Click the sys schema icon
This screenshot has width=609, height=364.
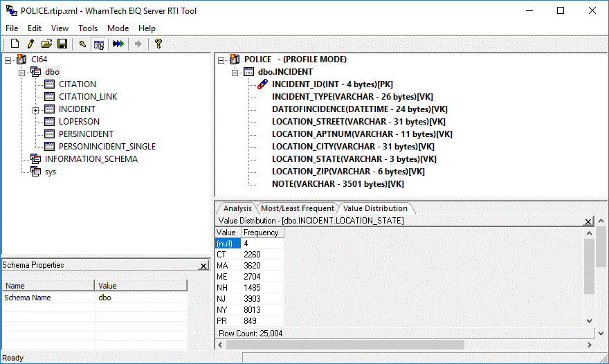point(36,172)
